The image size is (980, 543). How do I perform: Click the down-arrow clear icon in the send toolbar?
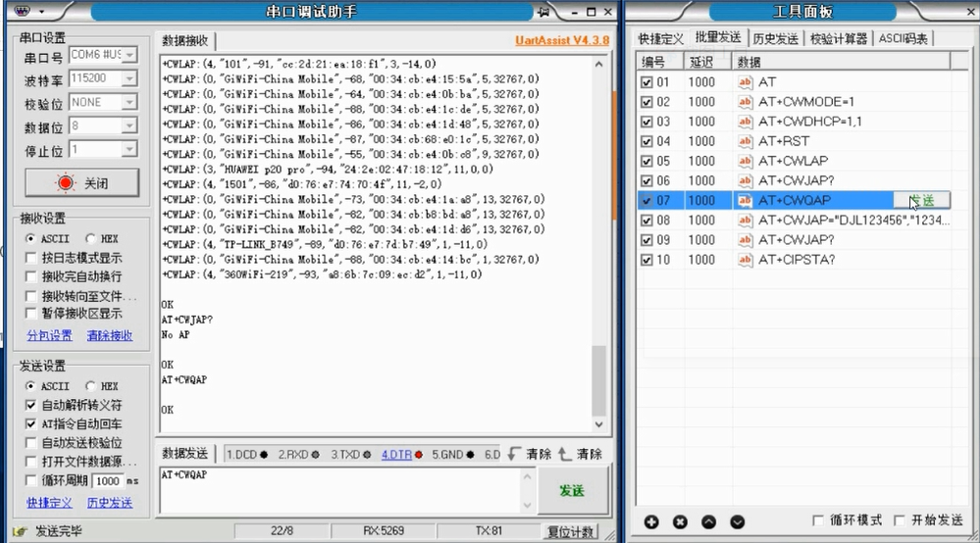click(x=514, y=454)
